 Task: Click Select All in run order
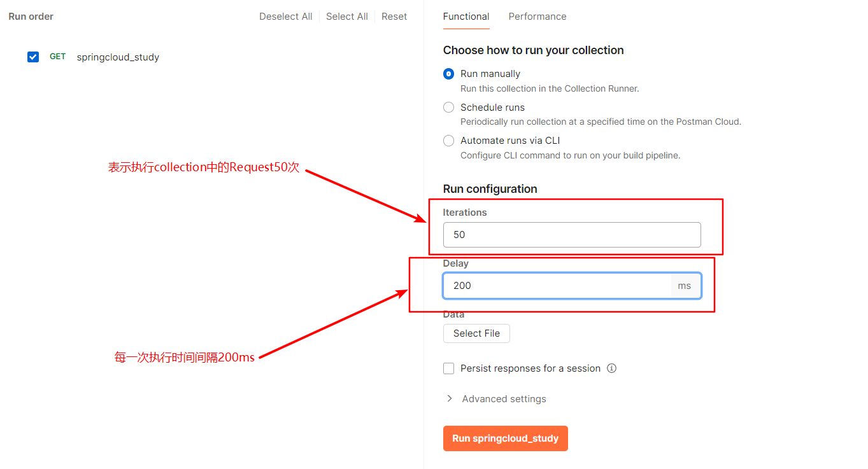pos(346,17)
